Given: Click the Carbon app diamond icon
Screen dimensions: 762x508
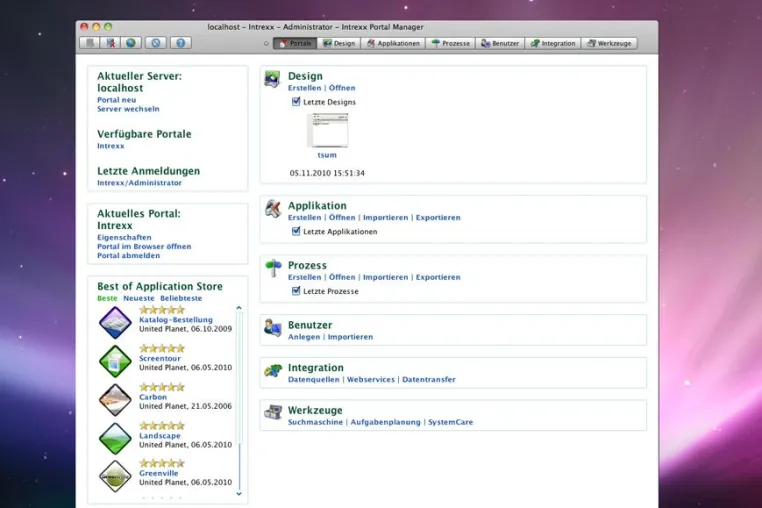Looking at the screenshot, I should tap(115, 400).
